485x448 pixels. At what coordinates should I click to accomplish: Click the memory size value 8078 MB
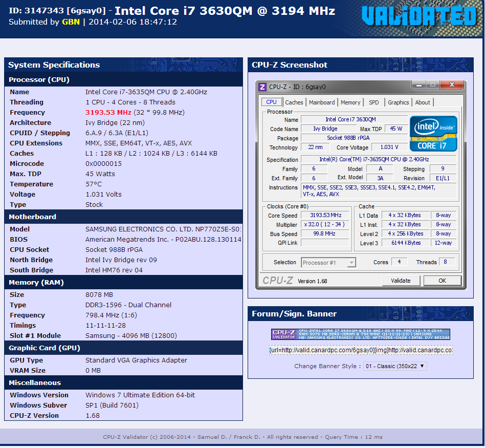click(x=99, y=295)
